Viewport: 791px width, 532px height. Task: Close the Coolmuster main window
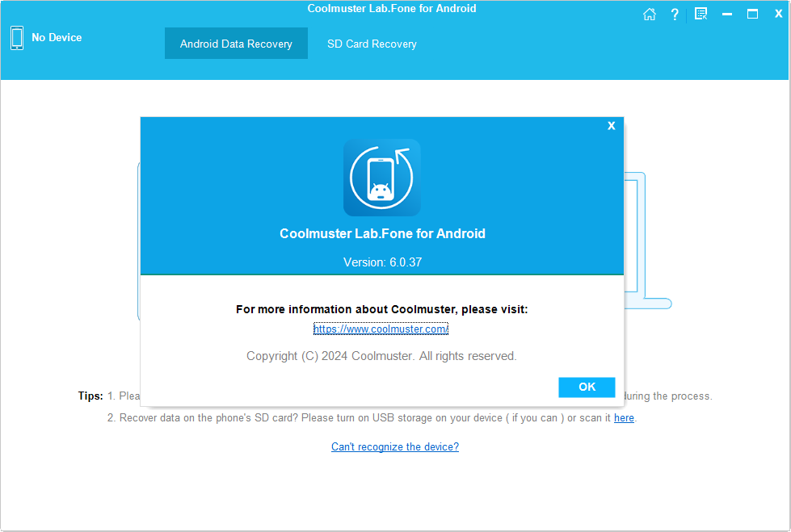[778, 14]
